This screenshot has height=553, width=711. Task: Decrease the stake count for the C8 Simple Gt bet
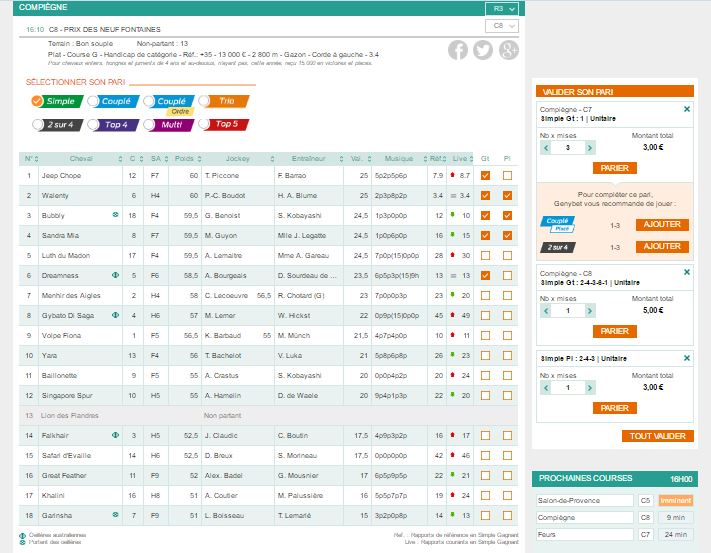[x=546, y=311]
